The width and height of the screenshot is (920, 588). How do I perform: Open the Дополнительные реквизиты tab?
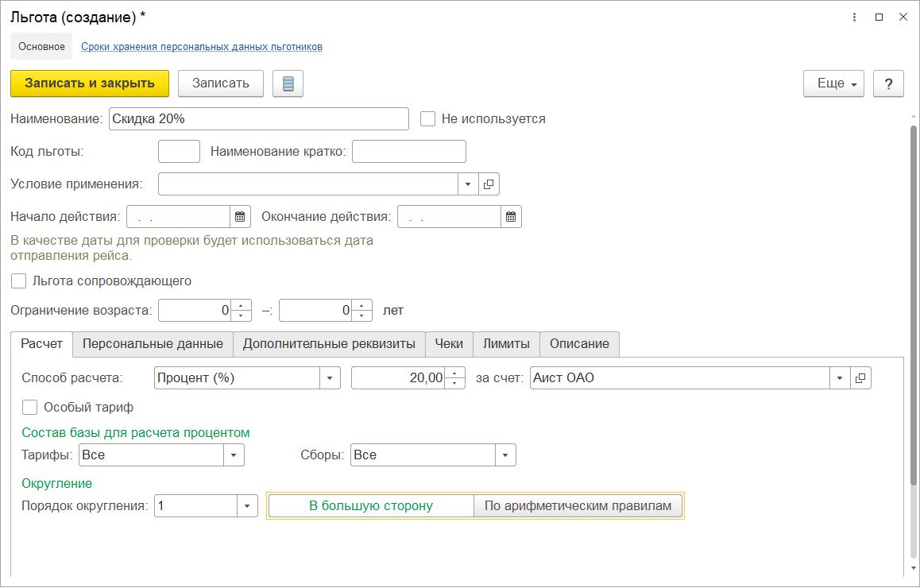pos(329,344)
